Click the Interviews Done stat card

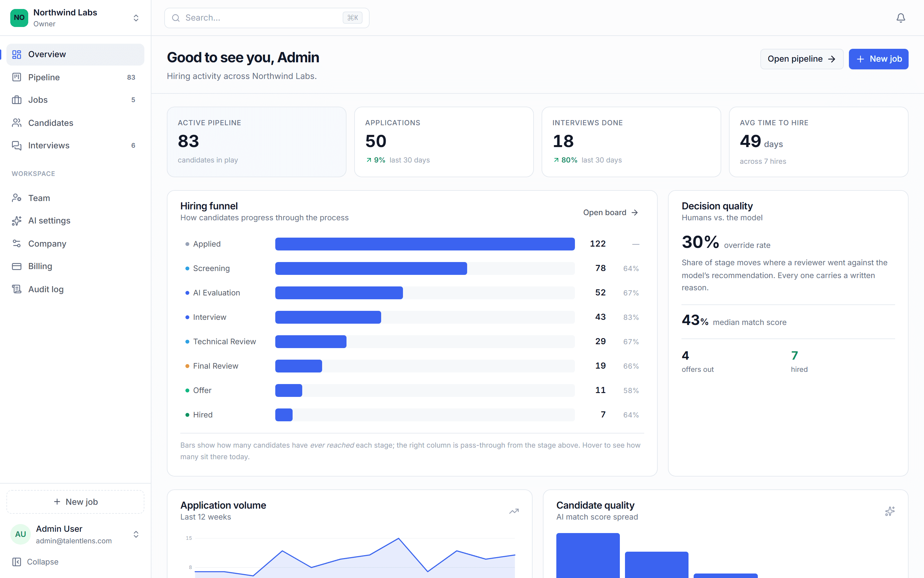click(x=631, y=142)
